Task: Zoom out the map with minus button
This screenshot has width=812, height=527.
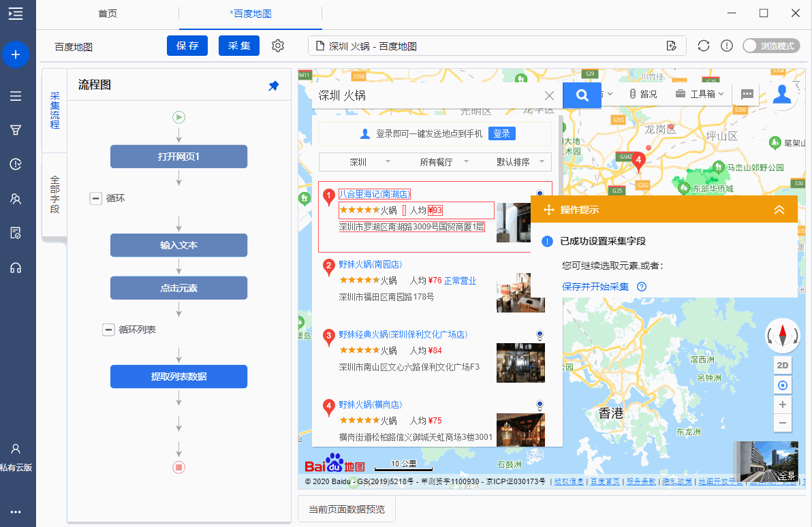Action: (783, 423)
